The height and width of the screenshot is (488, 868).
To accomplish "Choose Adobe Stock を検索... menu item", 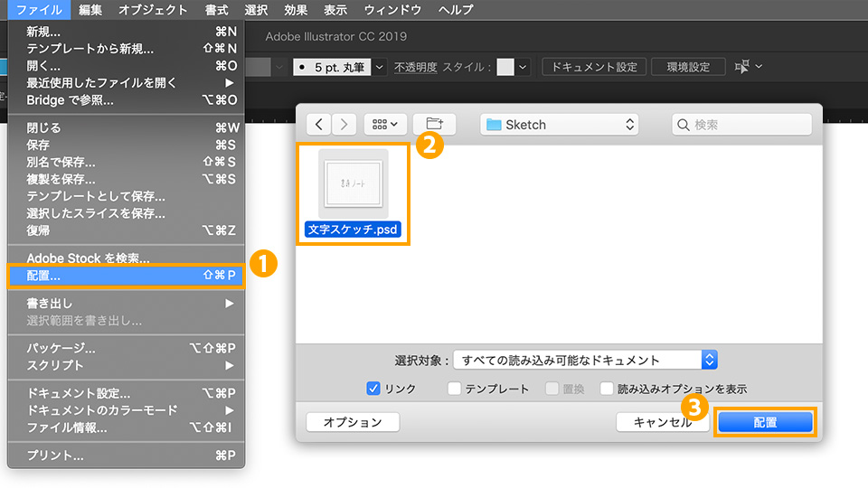I will click(127, 258).
